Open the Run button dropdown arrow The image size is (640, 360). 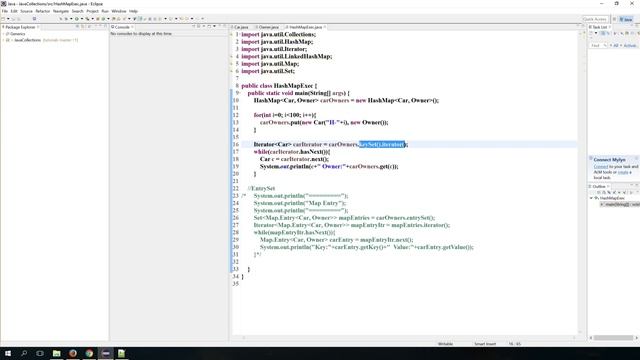[82, 19]
